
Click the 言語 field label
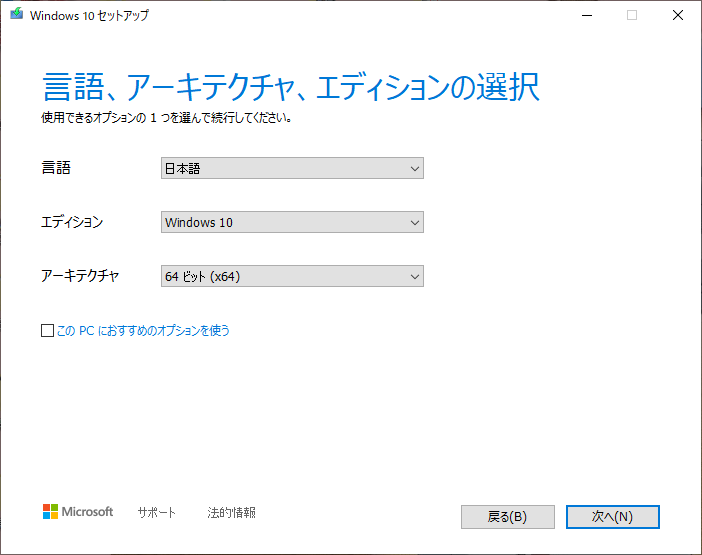(x=56, y=168)
